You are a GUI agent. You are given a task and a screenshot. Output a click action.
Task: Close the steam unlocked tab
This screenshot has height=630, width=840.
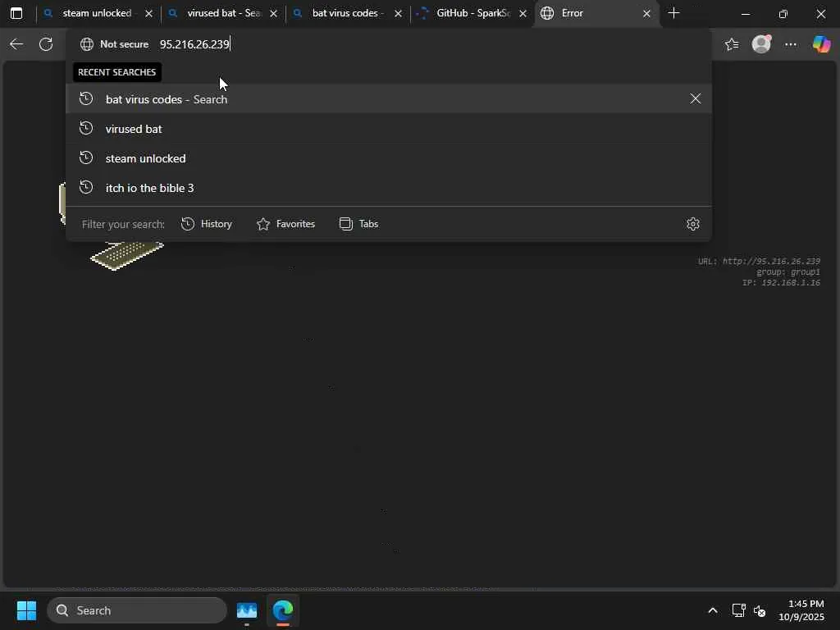(149, 13)
